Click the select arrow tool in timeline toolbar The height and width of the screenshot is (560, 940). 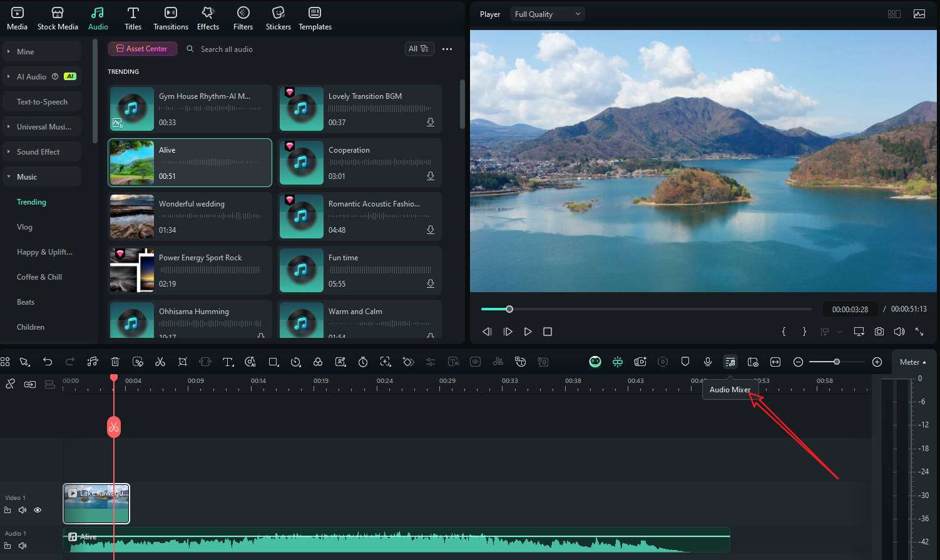pos(24,362)
